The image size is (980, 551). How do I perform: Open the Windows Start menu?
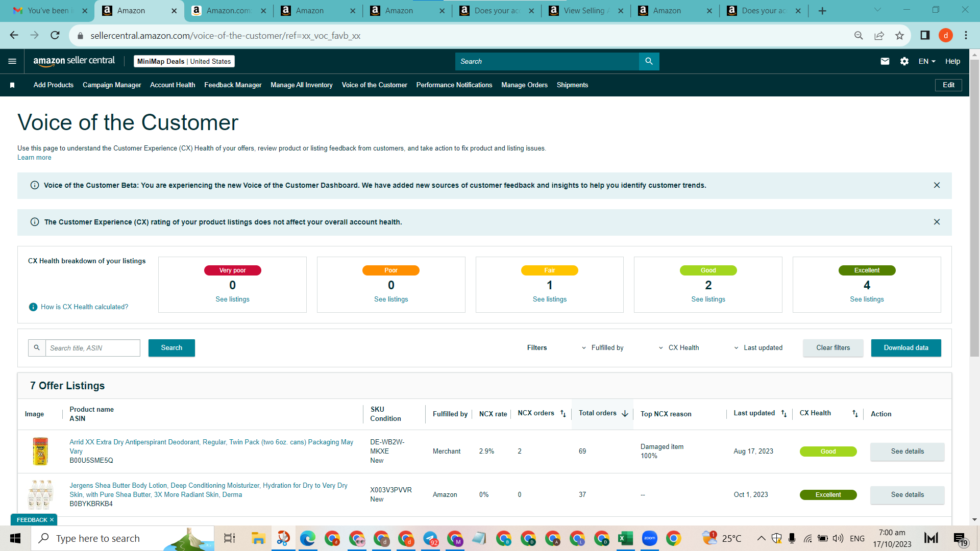click(15, 538)
